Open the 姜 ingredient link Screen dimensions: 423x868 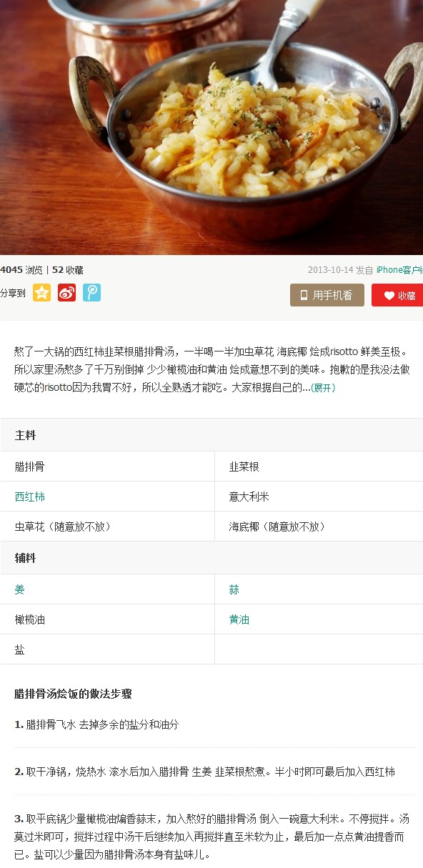pyautogui.click(x=20, y=589)
